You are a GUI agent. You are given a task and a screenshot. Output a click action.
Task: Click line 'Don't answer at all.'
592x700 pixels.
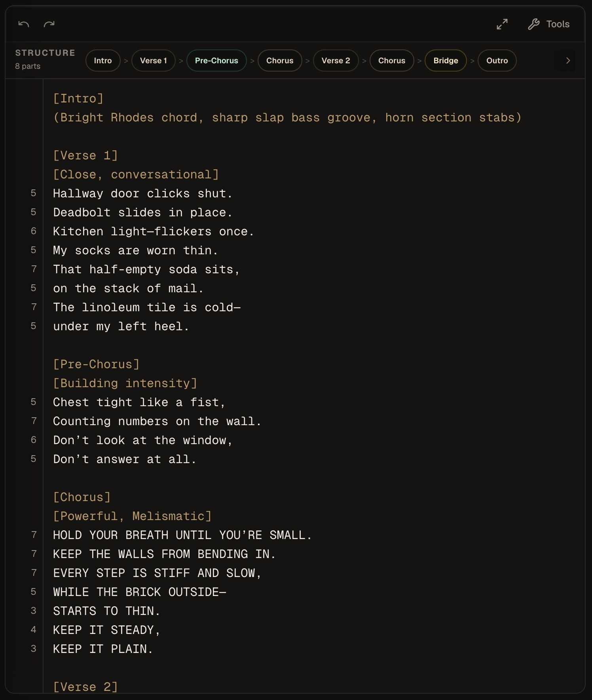(125, 459)
